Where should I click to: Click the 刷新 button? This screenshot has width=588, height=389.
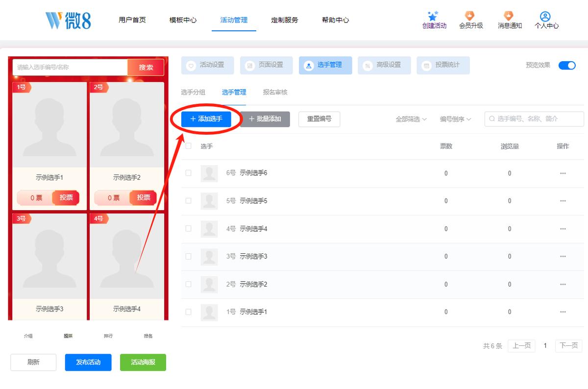point(33,362)
